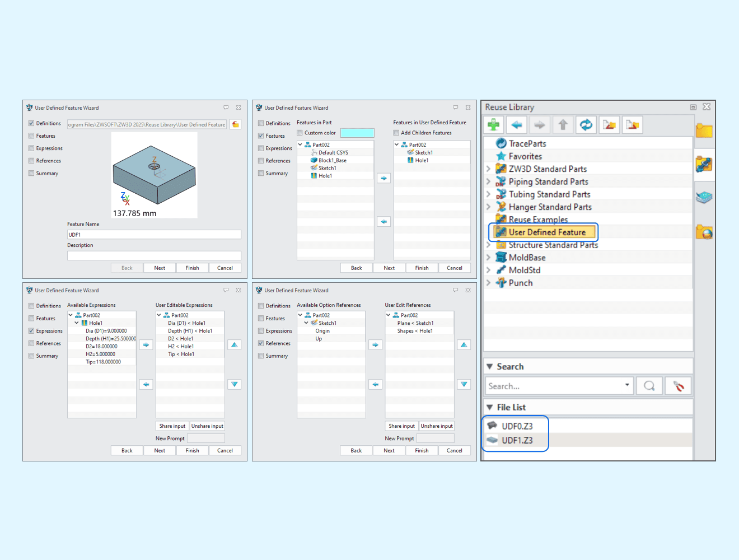Expand the ZW3D Standard Parts node
Image resolution: width=739 pixels, height=560 pixels.
(x=488, y=169)
